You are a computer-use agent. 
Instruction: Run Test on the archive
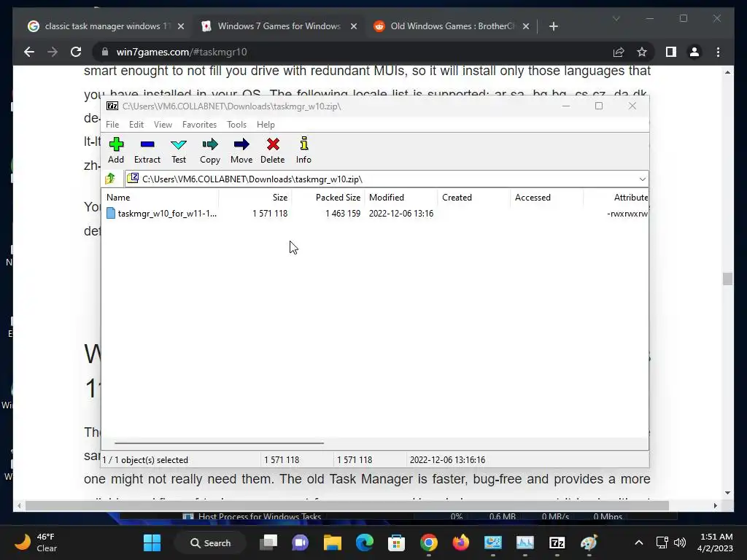(179, 150)
